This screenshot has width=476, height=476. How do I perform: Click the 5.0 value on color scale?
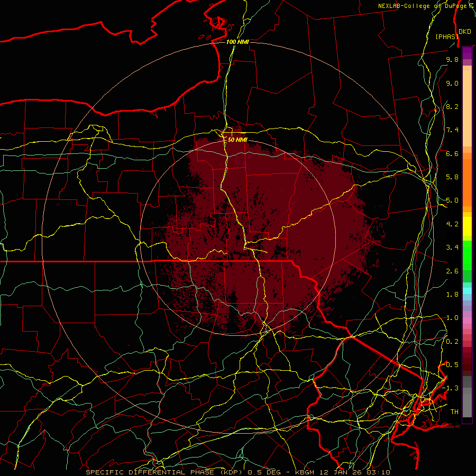pyautogui.click(x=452, y=200)
